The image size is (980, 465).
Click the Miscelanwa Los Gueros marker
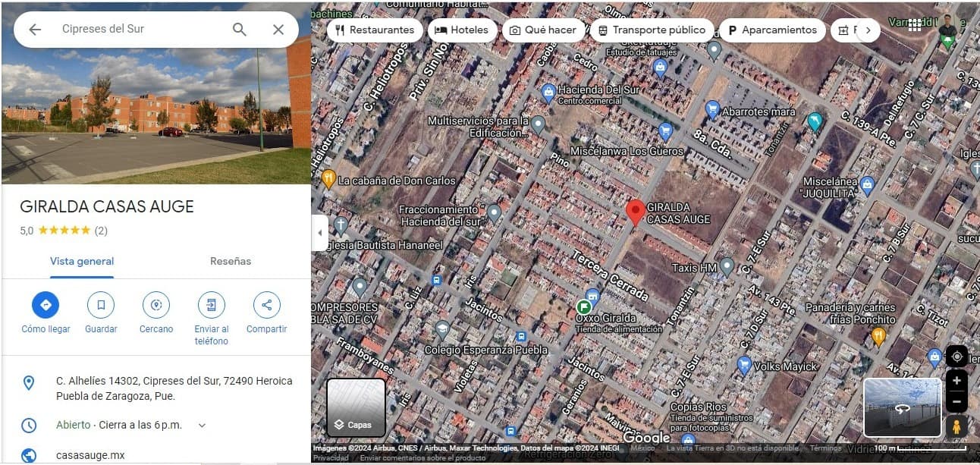click(665, 131)
